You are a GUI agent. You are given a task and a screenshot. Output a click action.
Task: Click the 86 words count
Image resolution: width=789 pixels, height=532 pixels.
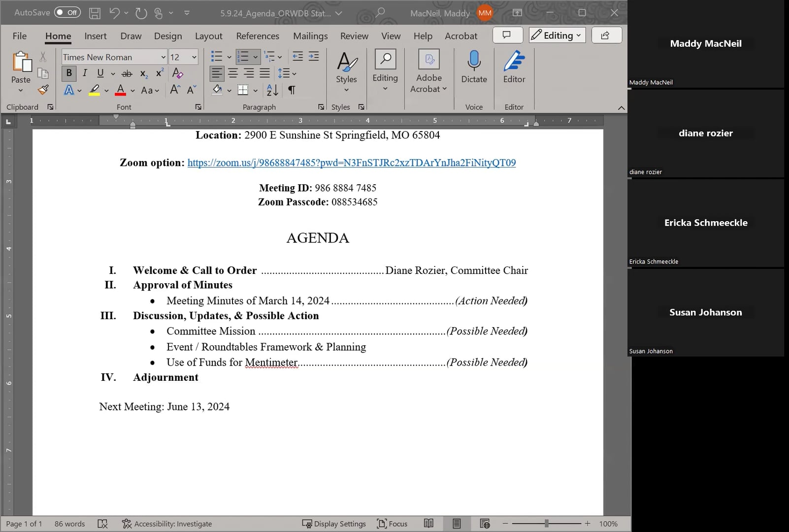click(69, 524)
